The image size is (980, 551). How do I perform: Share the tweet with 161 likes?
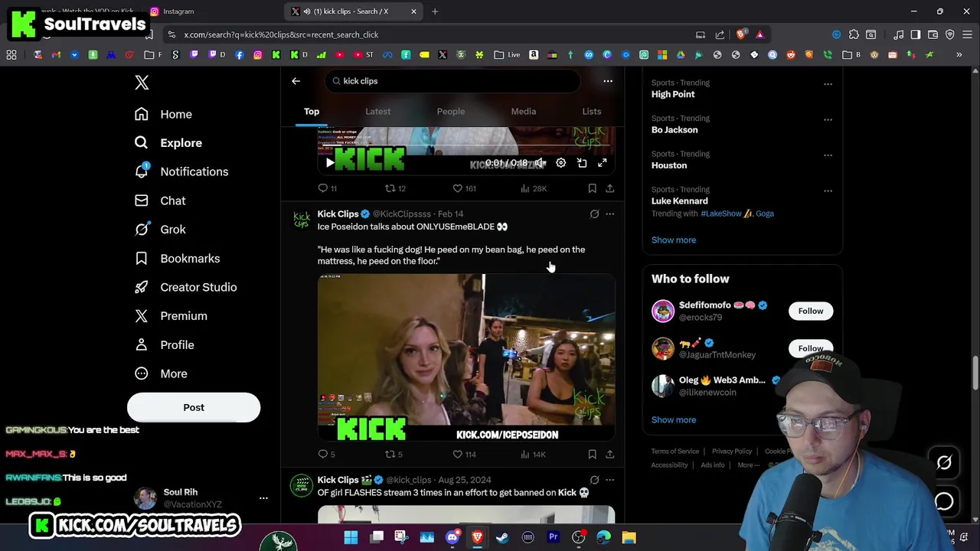[610, 188]
